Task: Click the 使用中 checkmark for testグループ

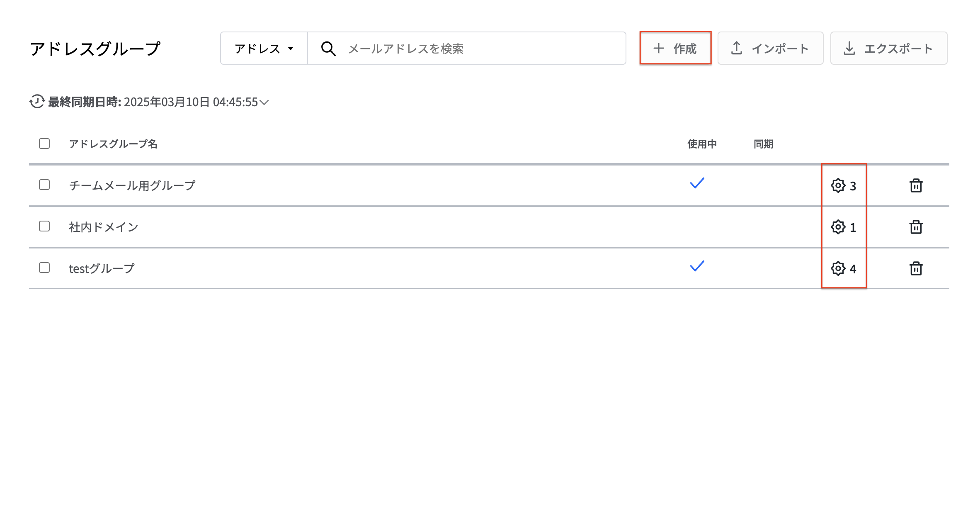Action: [x=697, y=266]
